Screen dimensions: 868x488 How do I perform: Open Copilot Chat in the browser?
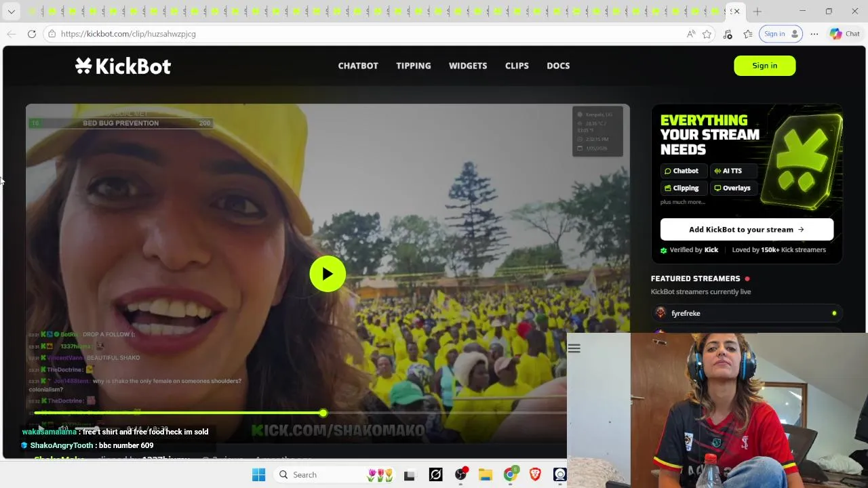[x=845, y=34]
